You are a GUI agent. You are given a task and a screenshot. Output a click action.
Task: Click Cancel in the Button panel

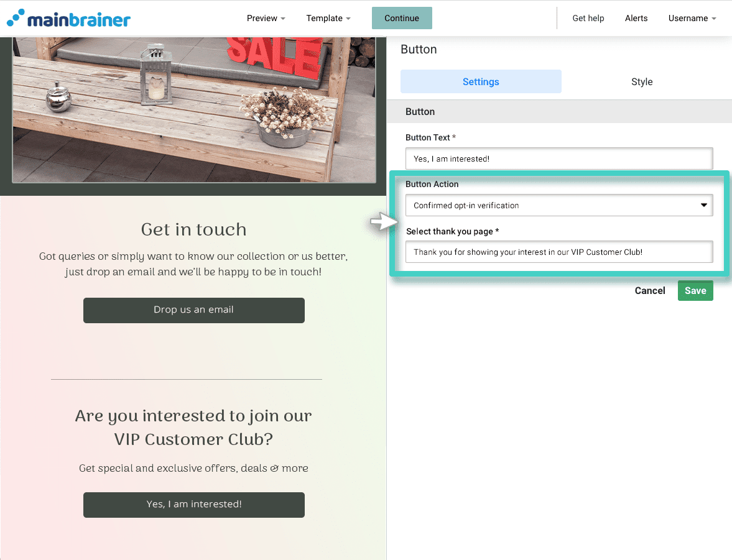[649, 291]
